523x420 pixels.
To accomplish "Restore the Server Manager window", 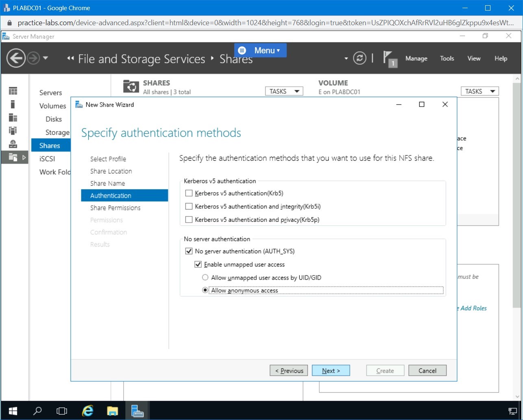I will [x=485, y=36].
